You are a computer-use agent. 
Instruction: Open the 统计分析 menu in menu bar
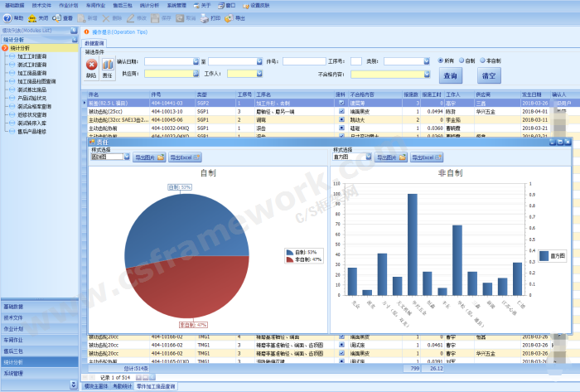pos(149,5)
